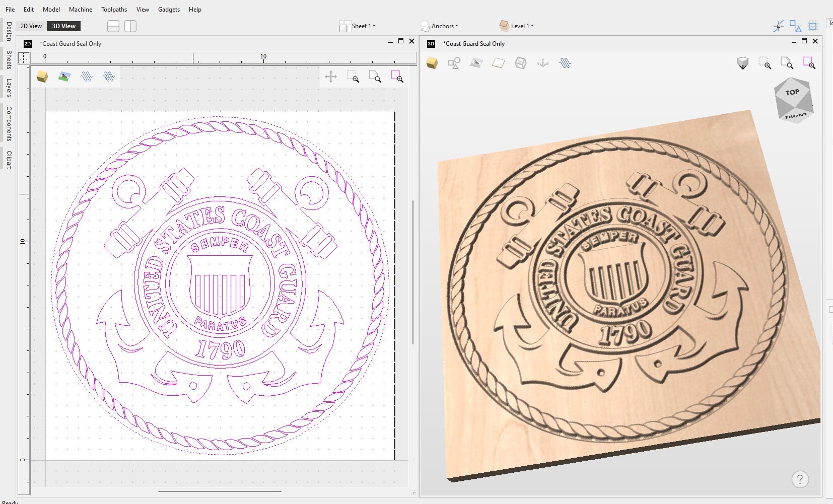This screenshot has height=504, width=833.
Task: Select the Pan tool in the 2D view
Action: (331, 77)
